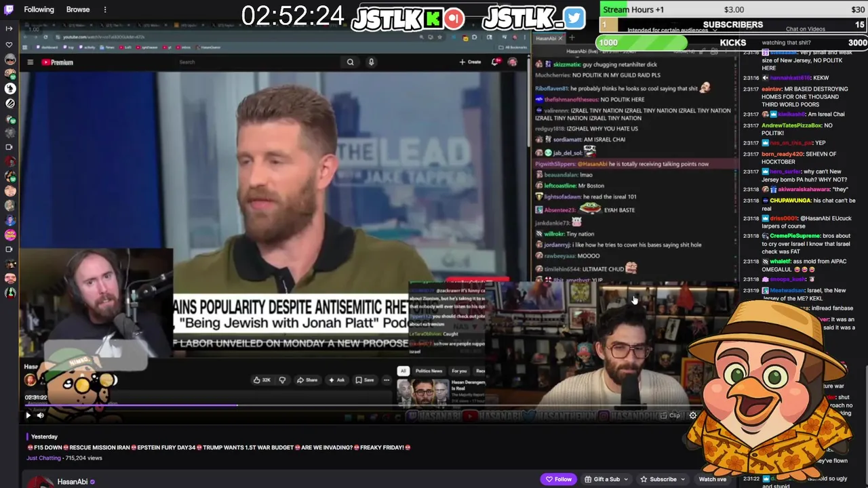Click the YouTube Ask button
This screenshot has height=488, width=868.
336,380
